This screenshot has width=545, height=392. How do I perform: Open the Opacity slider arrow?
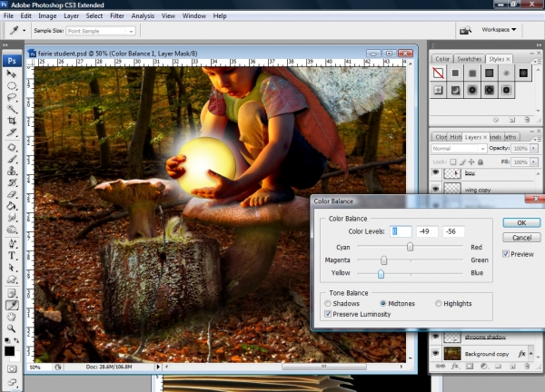pos(534,149)
